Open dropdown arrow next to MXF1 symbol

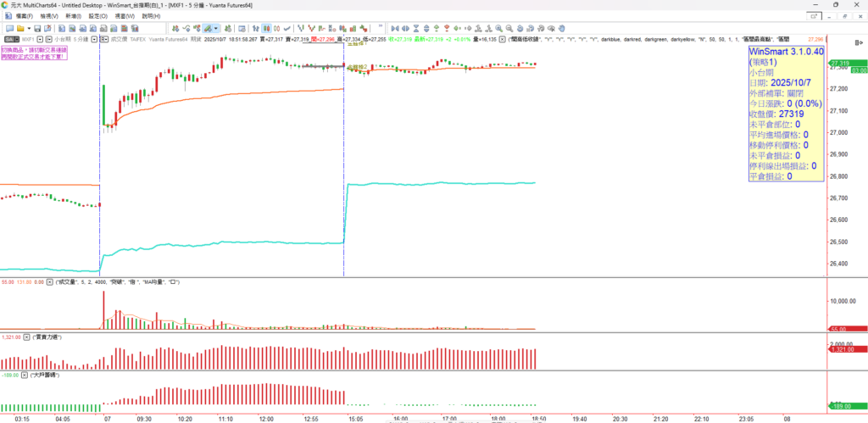[40, 39]
